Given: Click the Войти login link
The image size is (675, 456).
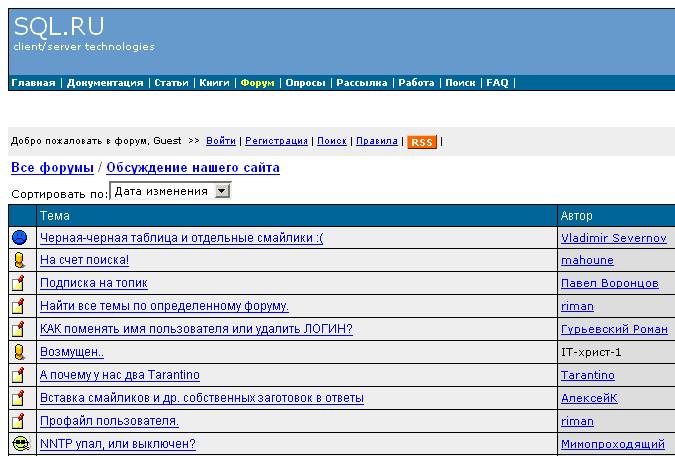Looking at the screenshot, I should point(221,142).
